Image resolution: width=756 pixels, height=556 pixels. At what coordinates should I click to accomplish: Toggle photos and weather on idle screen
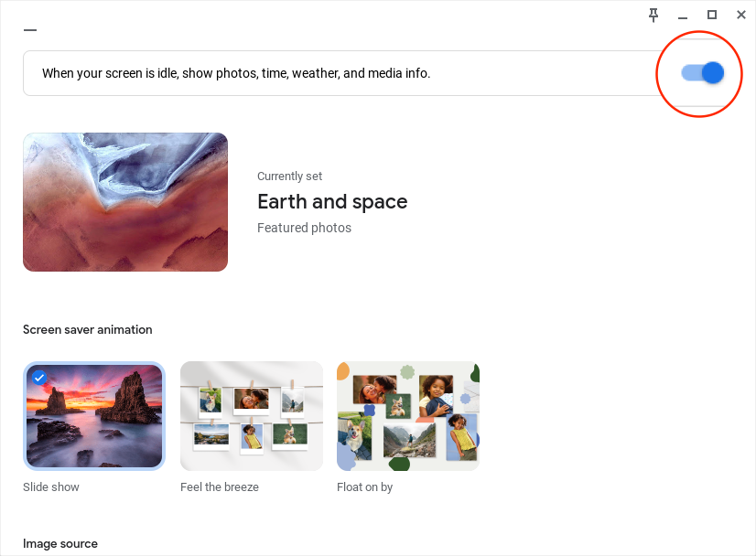point(700,72)
